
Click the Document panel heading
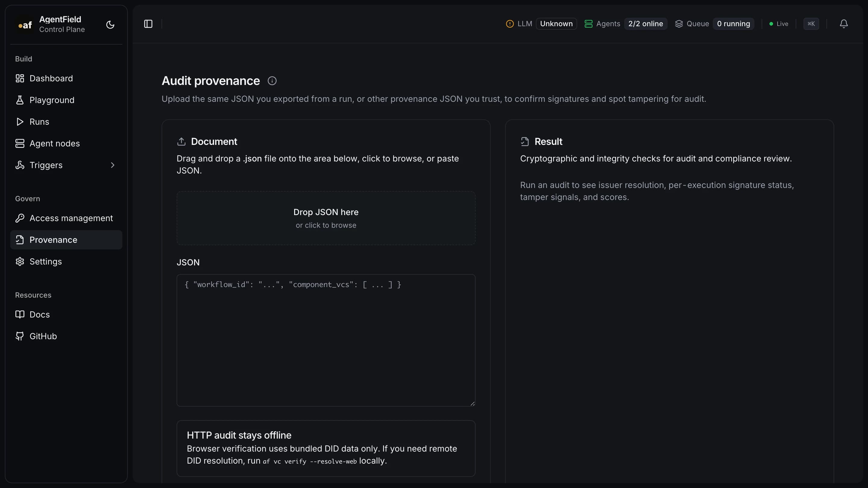(x=214, y=142)
